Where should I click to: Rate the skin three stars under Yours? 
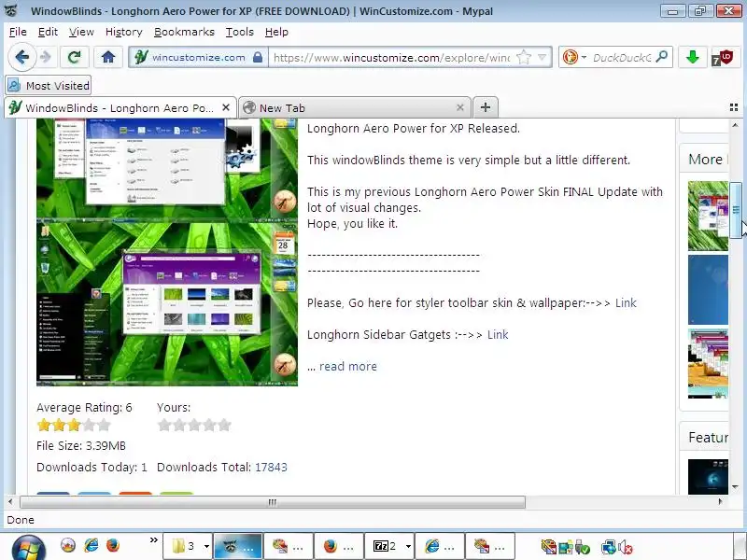(x=194, y=425)
